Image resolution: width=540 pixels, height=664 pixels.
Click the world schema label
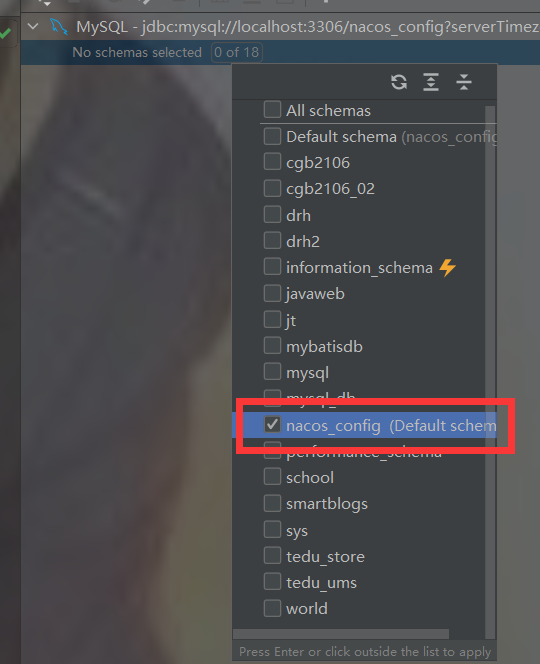307,609
